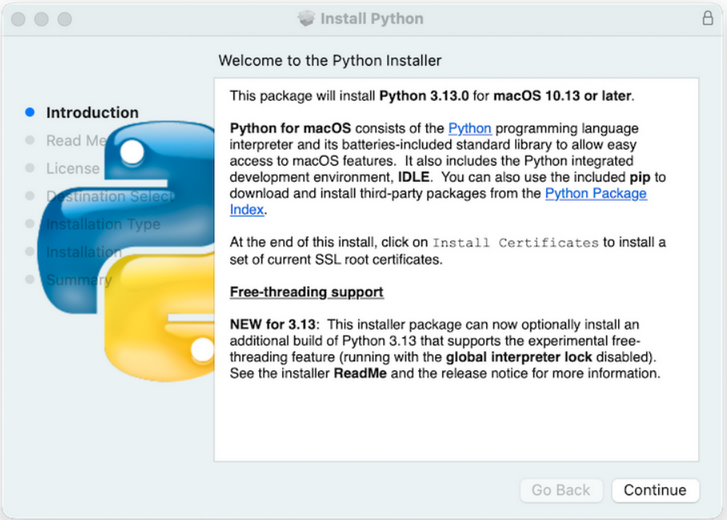Click the NEW for 3.13 bold text
The height and width of the screenshot is (526, 727).
pos(273,324)
